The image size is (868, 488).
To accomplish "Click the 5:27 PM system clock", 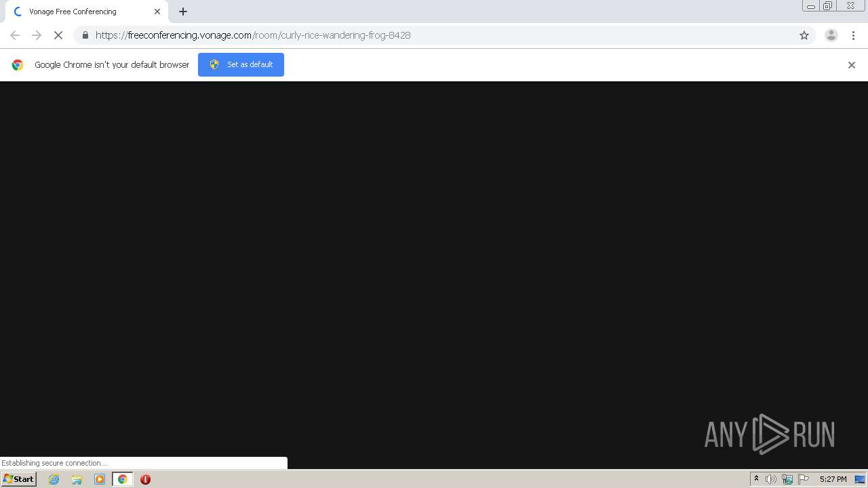I will 833,479.
